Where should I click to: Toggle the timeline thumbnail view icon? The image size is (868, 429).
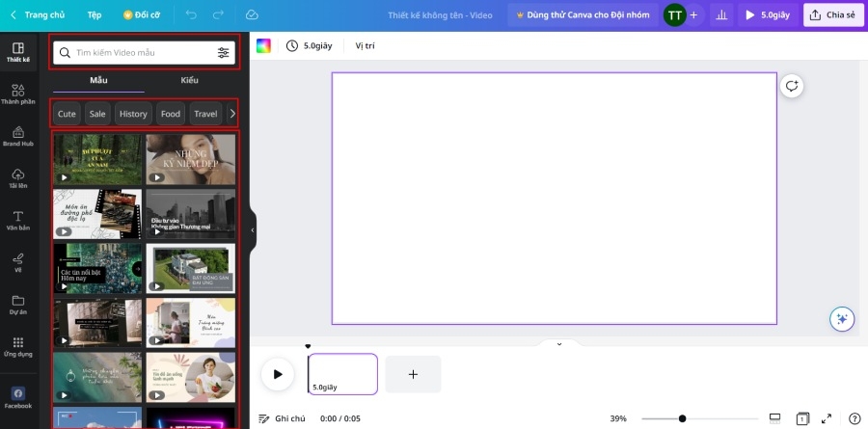tap(775, 418)
